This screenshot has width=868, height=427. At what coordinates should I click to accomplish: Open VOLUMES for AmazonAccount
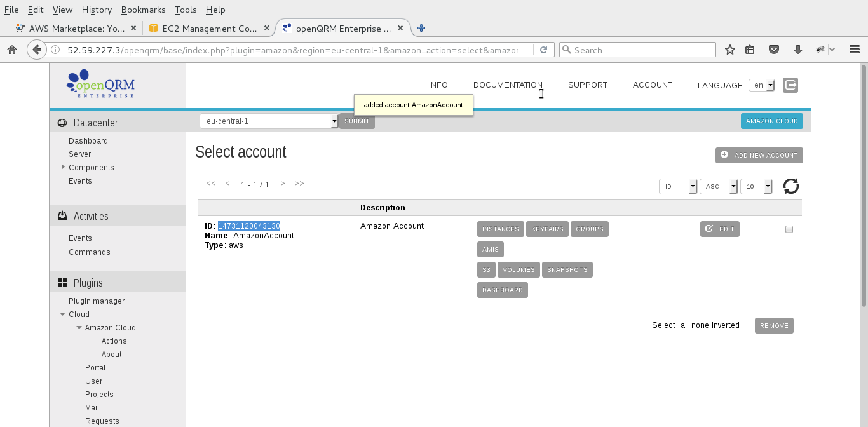519,269
